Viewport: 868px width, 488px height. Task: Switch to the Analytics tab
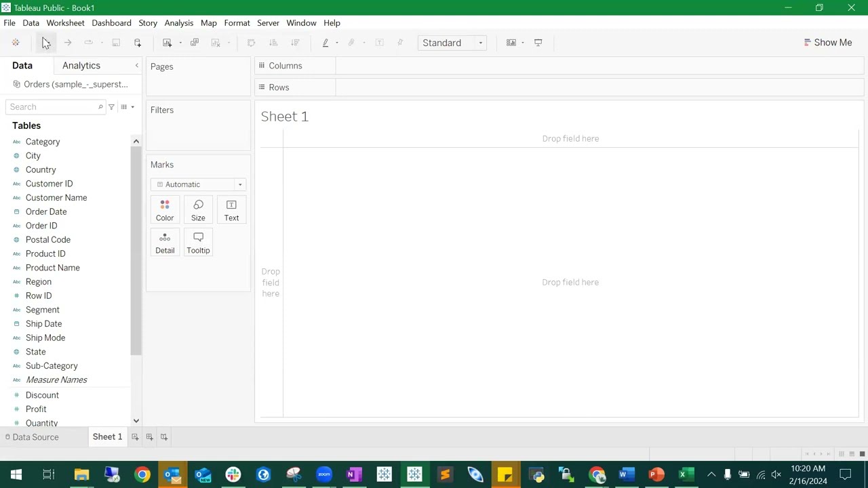(81, 66)
